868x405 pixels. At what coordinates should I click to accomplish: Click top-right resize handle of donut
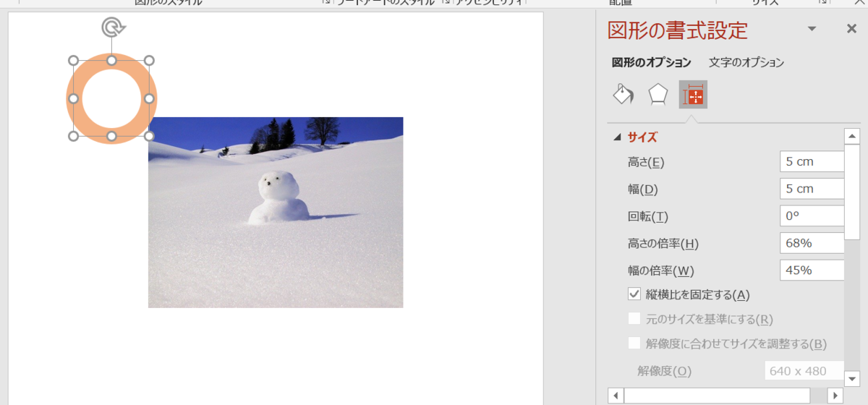[149, 60]
